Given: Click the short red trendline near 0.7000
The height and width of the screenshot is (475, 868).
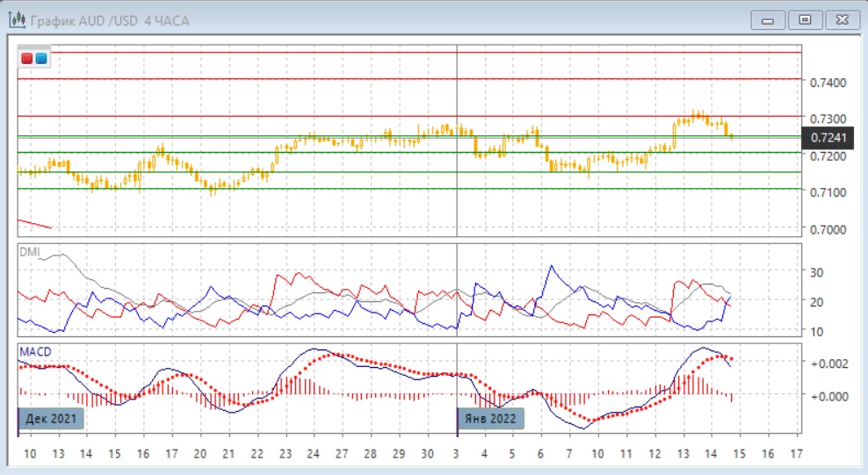Looking at the screenshot, I should point(35,223).
